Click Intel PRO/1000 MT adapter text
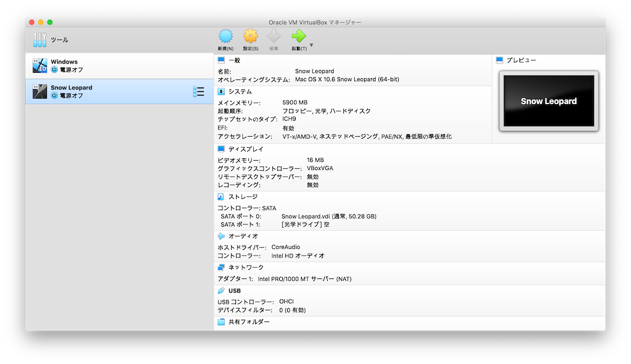This screenshot has height=364, width=631. click(304, 279)
